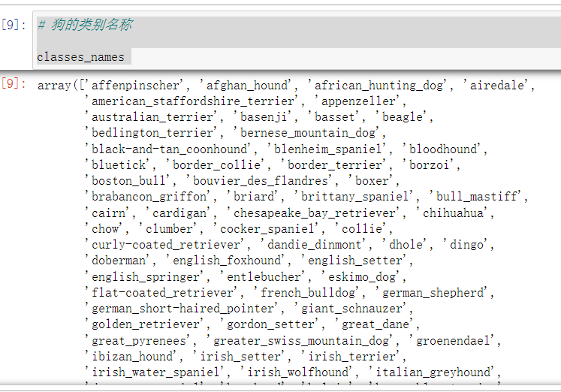Click the 'groenendael' entry
This screenshot has width=561, height=392.
tap(453, 340)
